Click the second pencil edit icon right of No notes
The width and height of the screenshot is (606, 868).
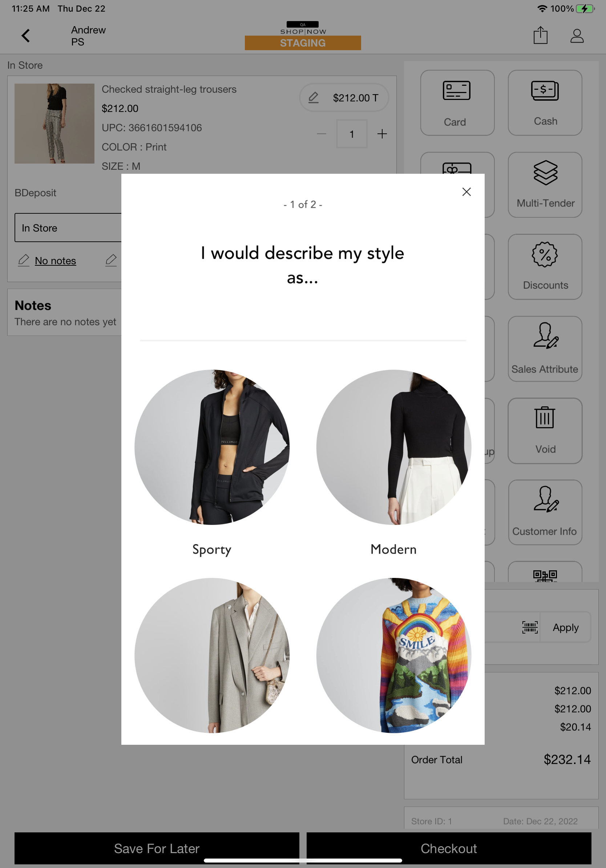tap(111, 260)
